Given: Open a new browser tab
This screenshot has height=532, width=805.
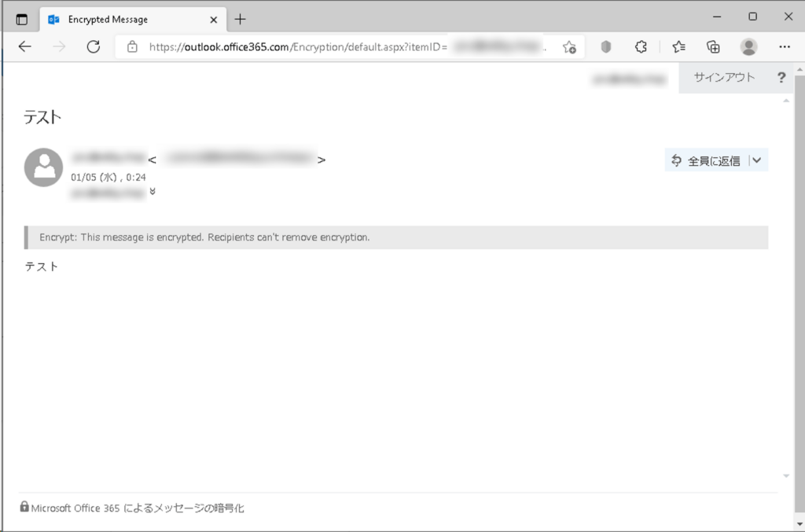Looking at the screenshot, I should pyautogui.click(x=240, y=20).
